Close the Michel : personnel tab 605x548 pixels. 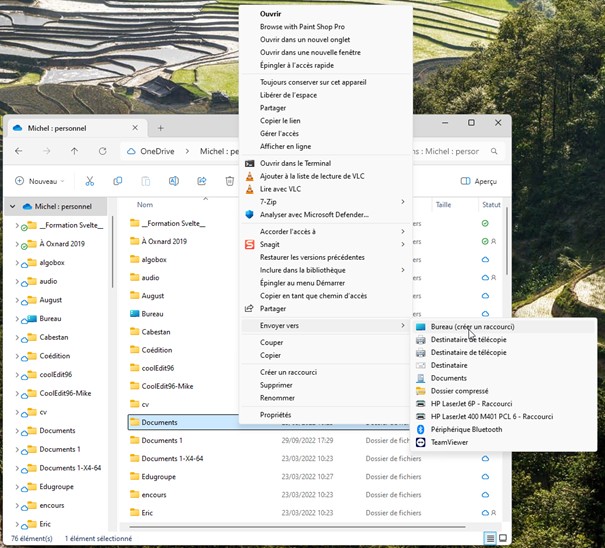[x=135, y=128]
